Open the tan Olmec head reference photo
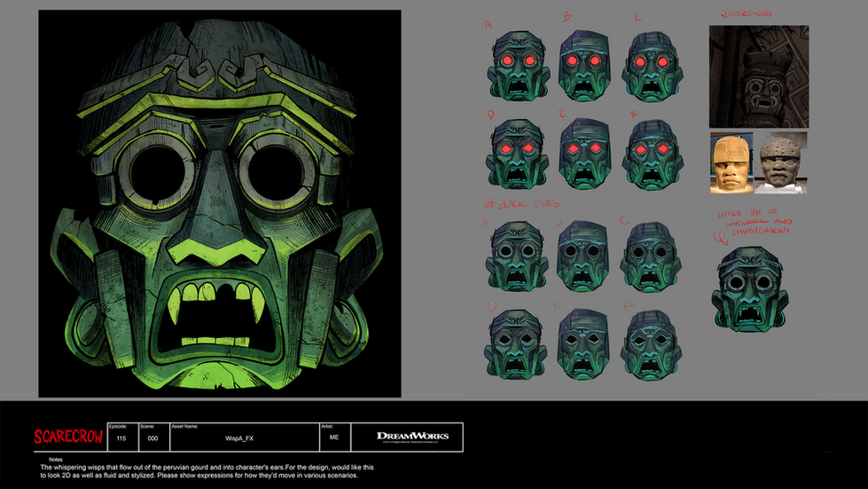The height and width of the screenshot is (489, 868). point(731,163)
